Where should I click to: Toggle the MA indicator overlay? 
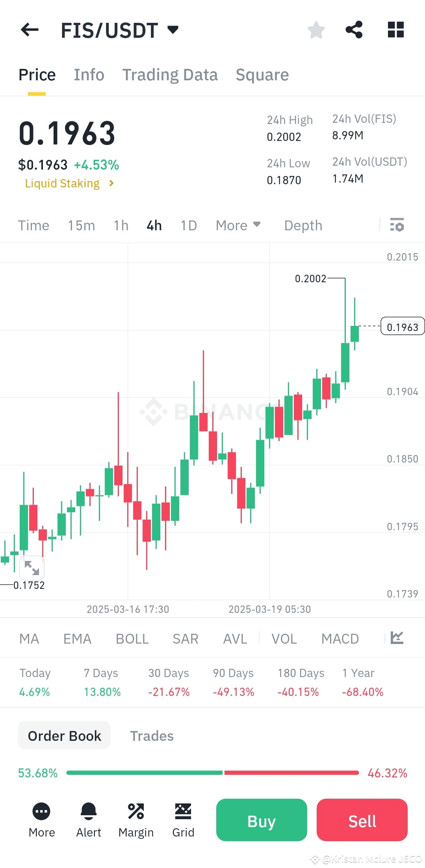pyautogui.click(x=29, y=638)
